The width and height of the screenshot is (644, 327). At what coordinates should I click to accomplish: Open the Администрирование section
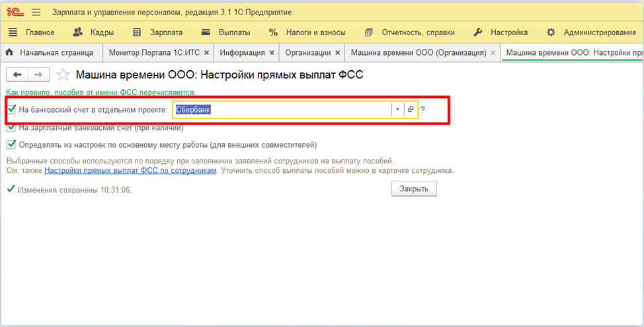[591, 32]
